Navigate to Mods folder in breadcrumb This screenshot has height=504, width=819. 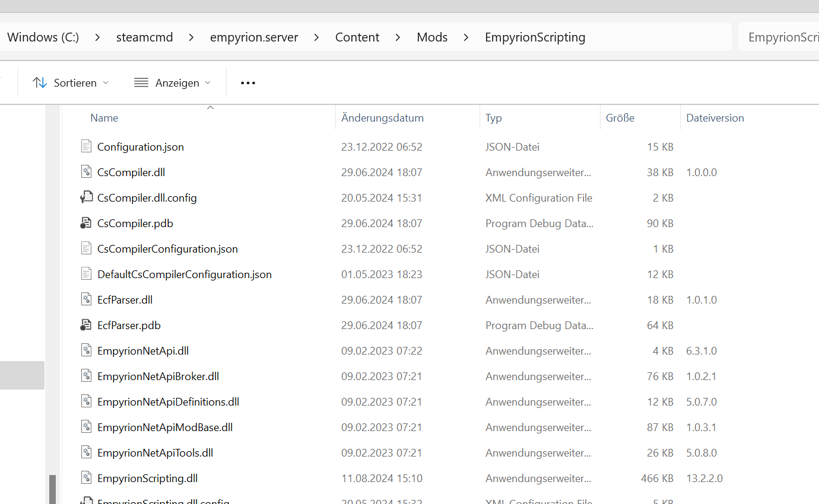coord(432,37)
